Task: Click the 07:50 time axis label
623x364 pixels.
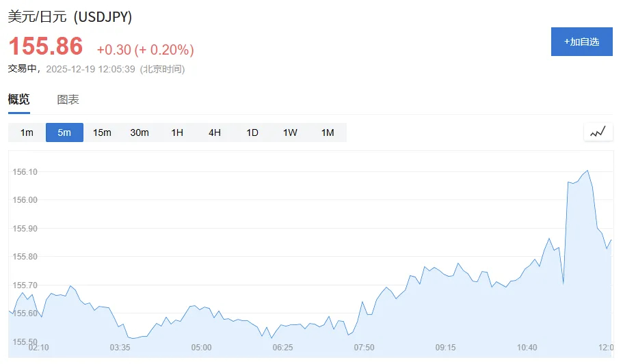Action: pyautogui.click(x=364, y=348)
